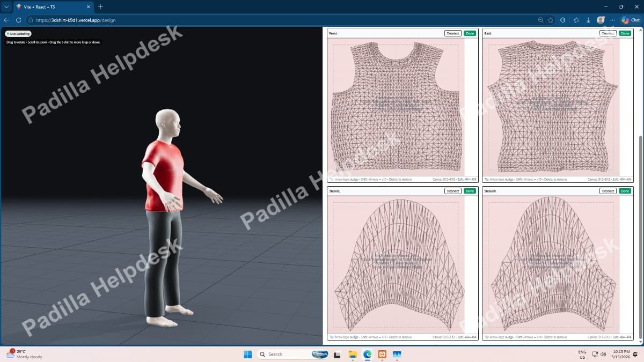This screenshot has height=362, width=644.
Task: Open the browser zoom-out indicator icon
Action: 541,20
